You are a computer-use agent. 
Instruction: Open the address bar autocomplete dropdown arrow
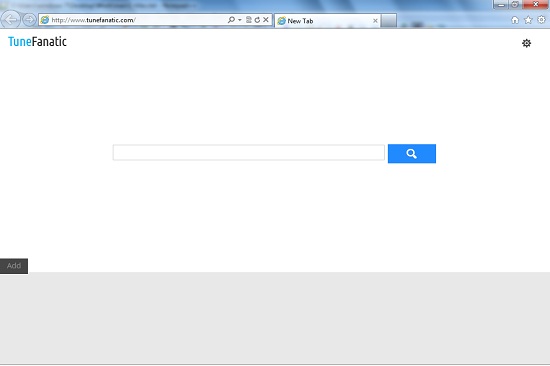[x=240, y=20]
